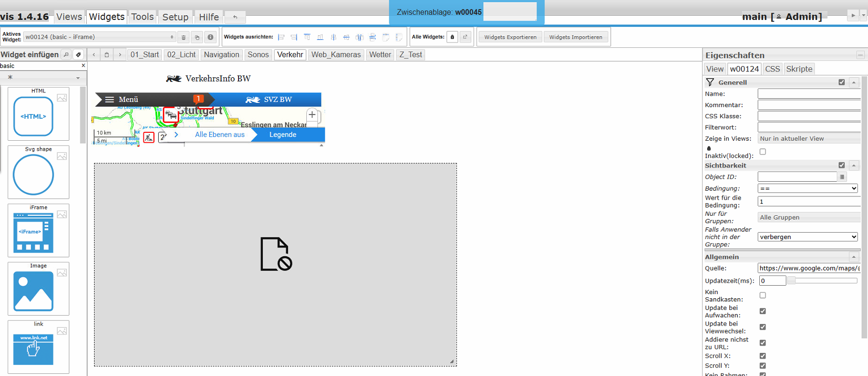Click the hamburger Menü icon in VerkehrsInfo widget

point(109,99)
